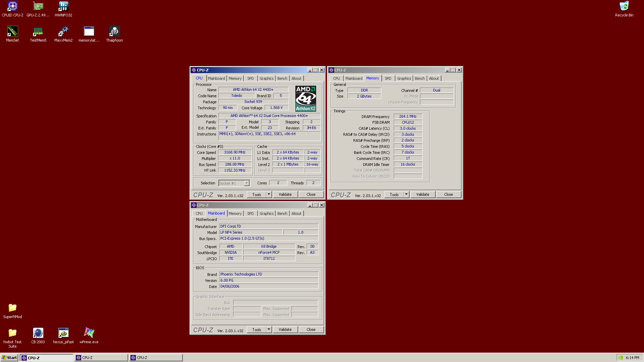Click the Bus Speed value 288.08 MHz
This screenshot has height=362, width=644.
tap(235, 164)
